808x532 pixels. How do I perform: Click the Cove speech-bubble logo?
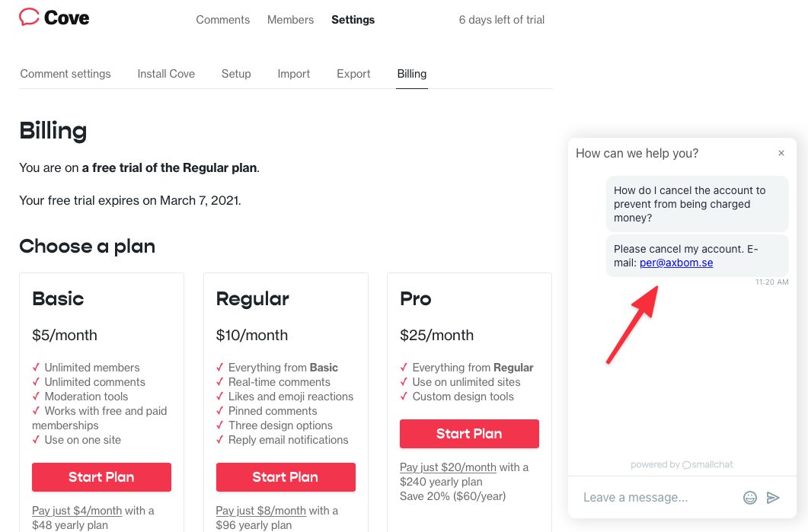(29, 17)
